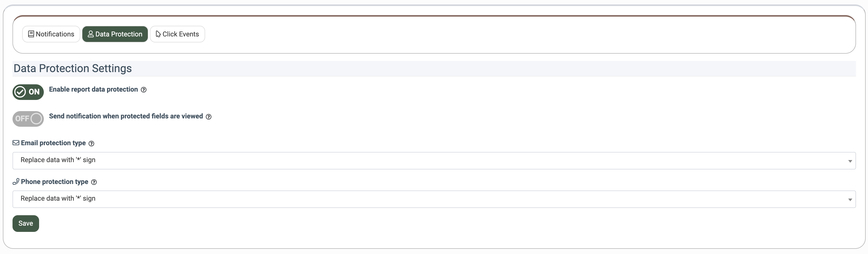Viewport: 868px width, 254px height.
Task: Click the Enable report data protection label
Action: point(93,90)
